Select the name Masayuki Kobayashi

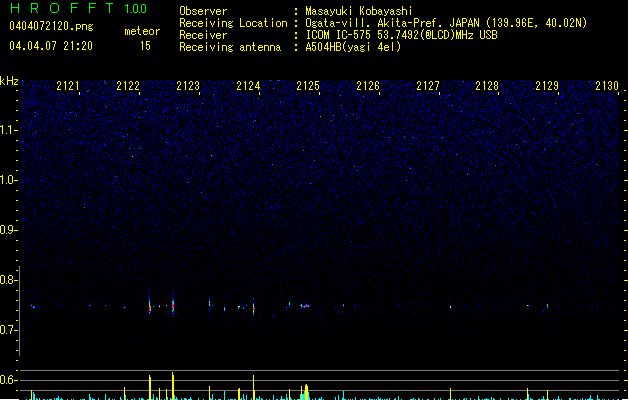point(359,11)
